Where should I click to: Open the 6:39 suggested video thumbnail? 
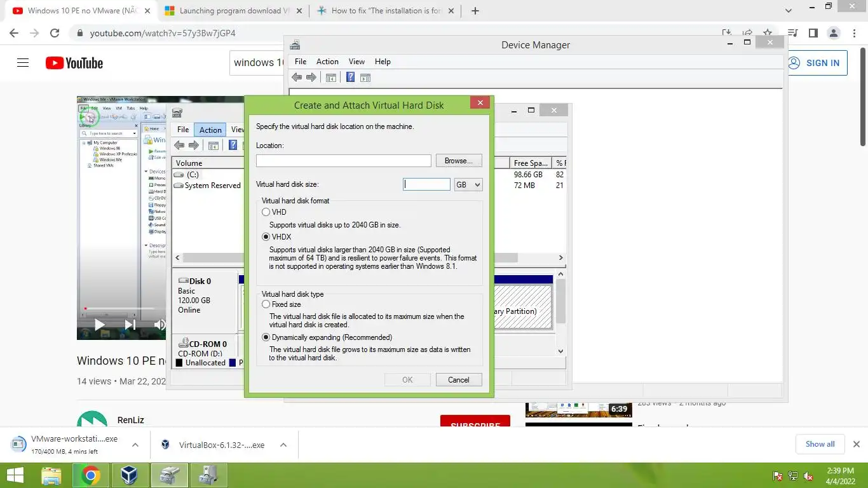579,409
